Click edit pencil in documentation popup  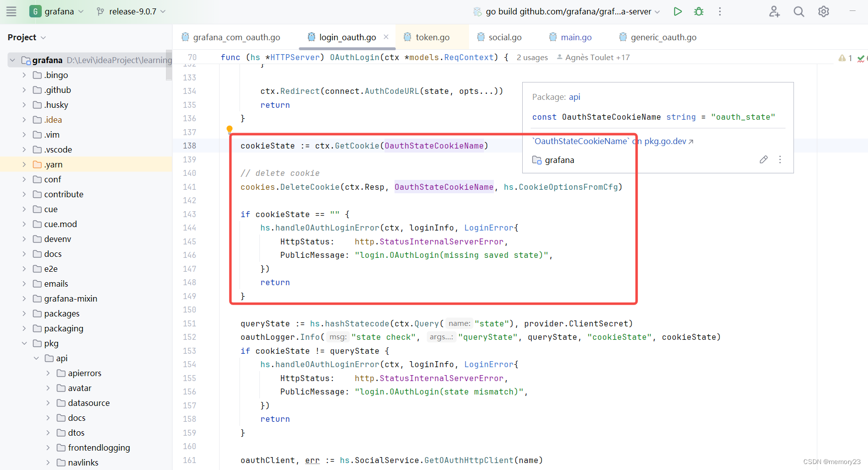pos(764,159)
